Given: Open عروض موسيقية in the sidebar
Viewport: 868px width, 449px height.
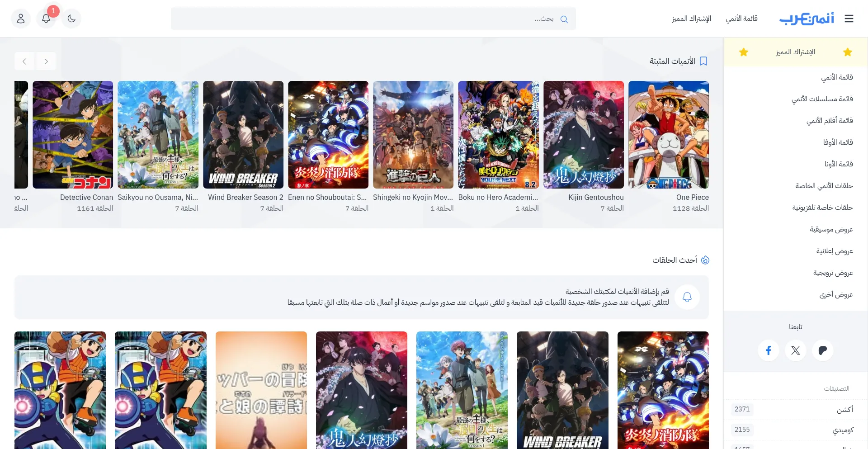Looking at the screenshot, I should pyautogui.click(x=831, y=229).
